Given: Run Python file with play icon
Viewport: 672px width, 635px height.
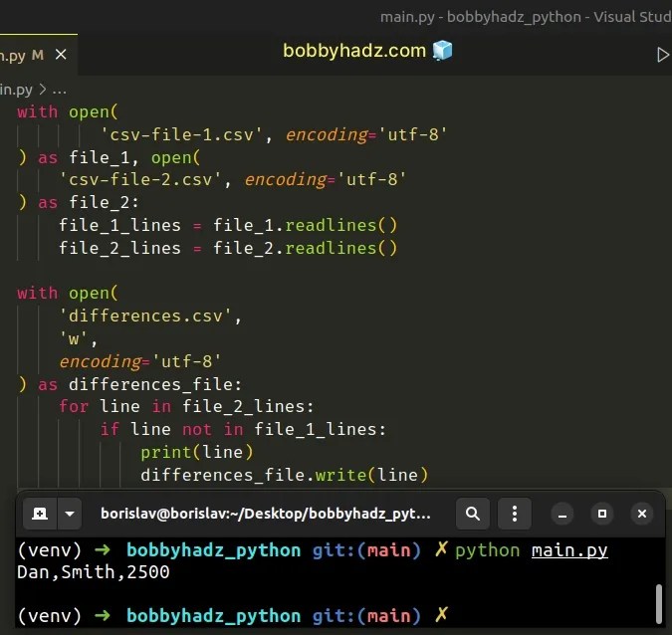Looking at the screenshot, I should point(663,55).
